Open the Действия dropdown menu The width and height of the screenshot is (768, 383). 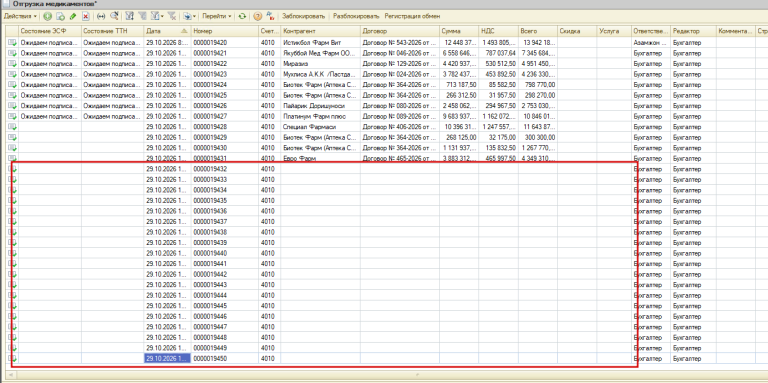point(20,16)
